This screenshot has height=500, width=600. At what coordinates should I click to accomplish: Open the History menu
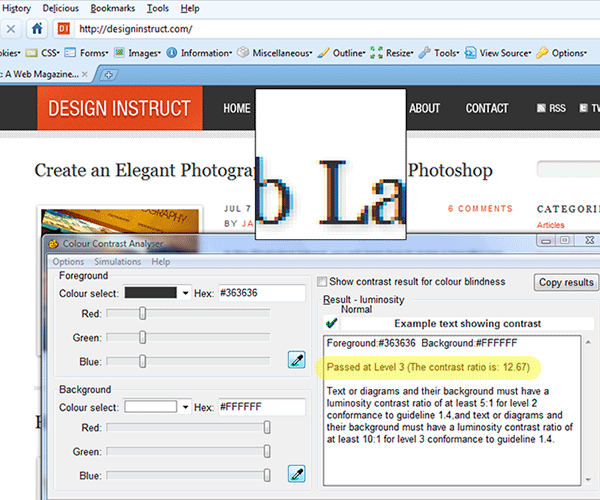coord(16,8)
